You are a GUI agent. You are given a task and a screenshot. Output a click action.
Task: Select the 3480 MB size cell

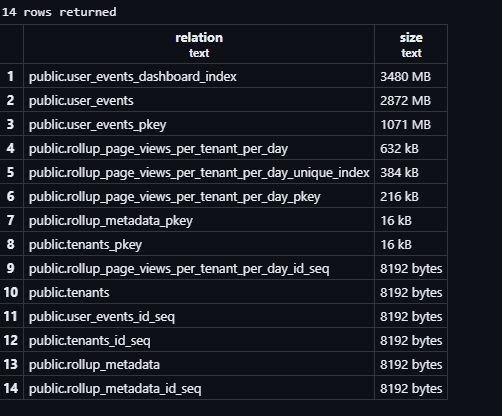tap(411, 76)
